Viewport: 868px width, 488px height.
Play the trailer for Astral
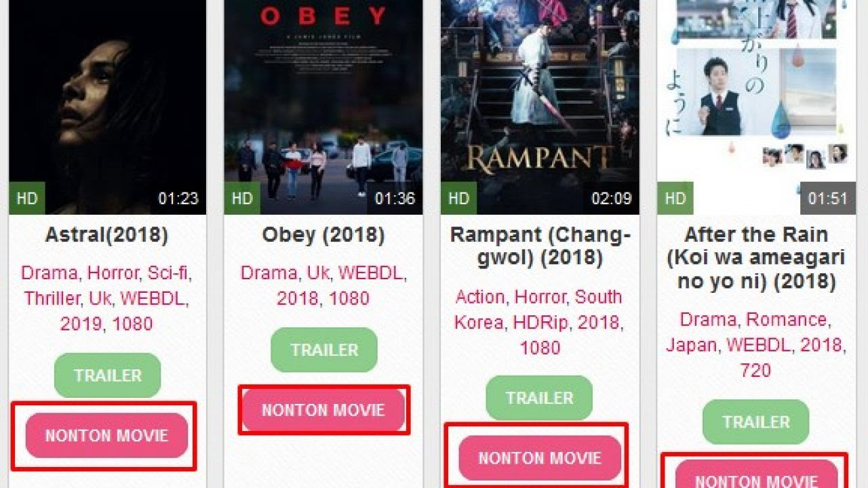click(x=108, y=375)
